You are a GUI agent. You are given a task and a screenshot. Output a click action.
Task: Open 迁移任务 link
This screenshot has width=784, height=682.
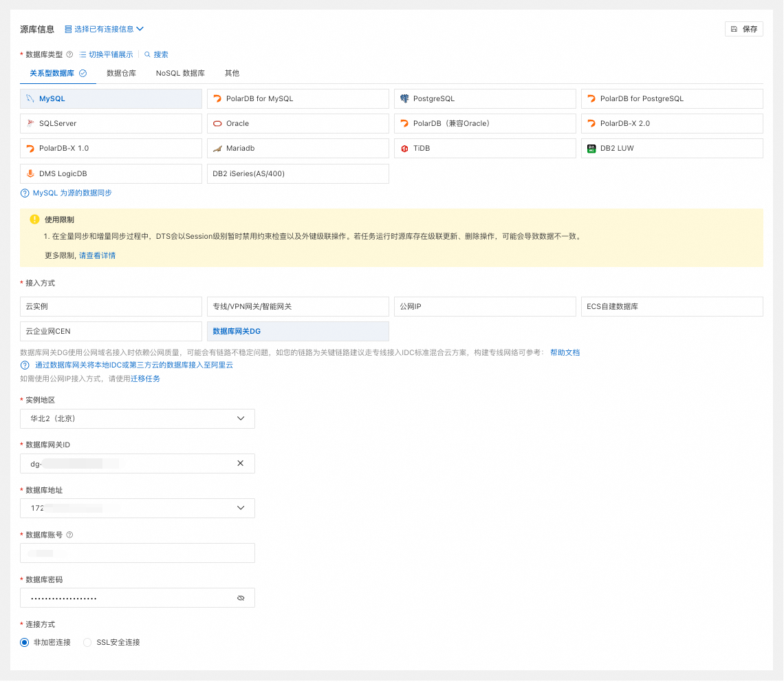(145, 379)
